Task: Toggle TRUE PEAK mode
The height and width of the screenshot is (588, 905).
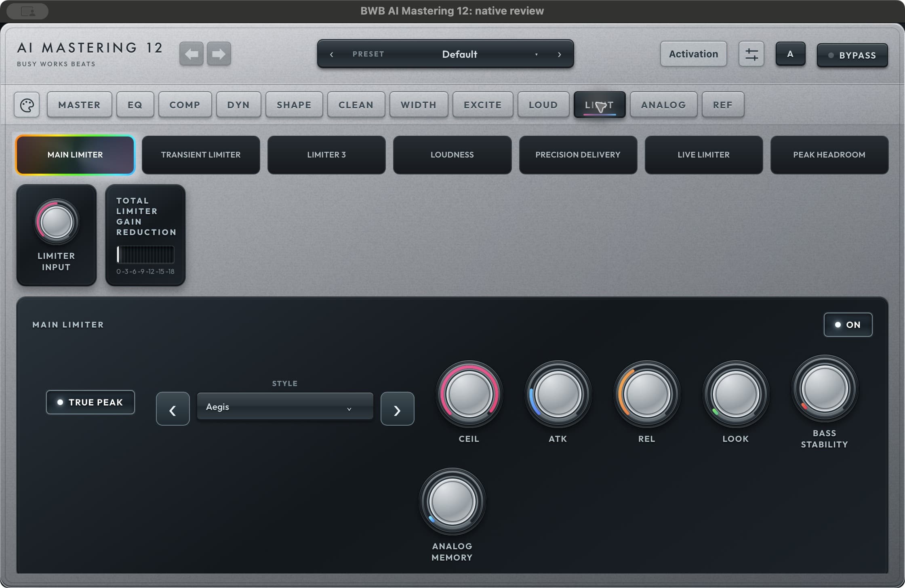Action: (90, 402)
